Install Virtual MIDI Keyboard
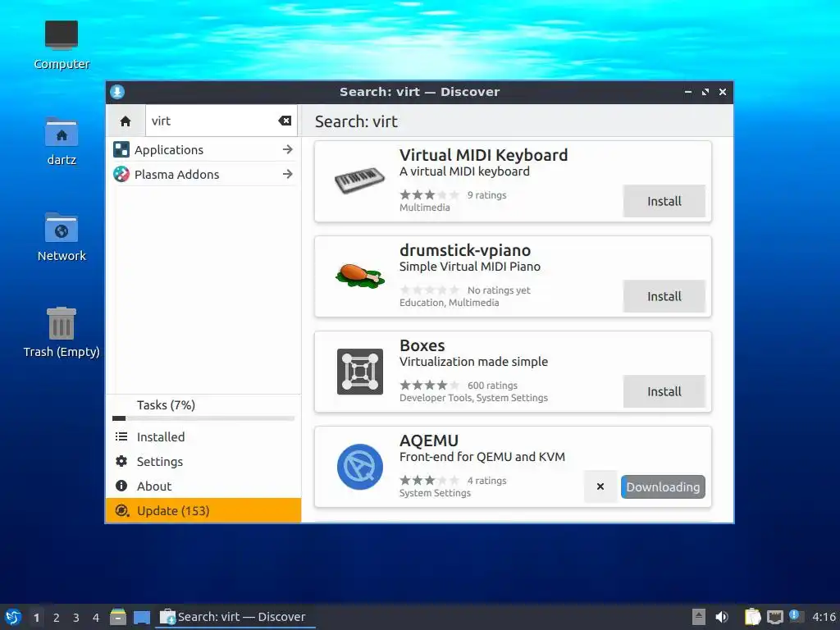Viewport: 840px width, 630px height. pos(664,202)
